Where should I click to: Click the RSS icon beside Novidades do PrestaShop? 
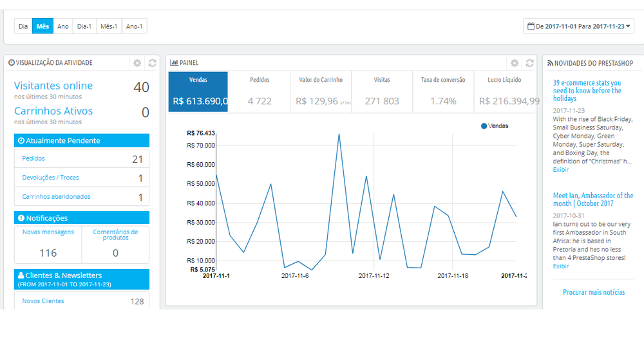[550, 63]
